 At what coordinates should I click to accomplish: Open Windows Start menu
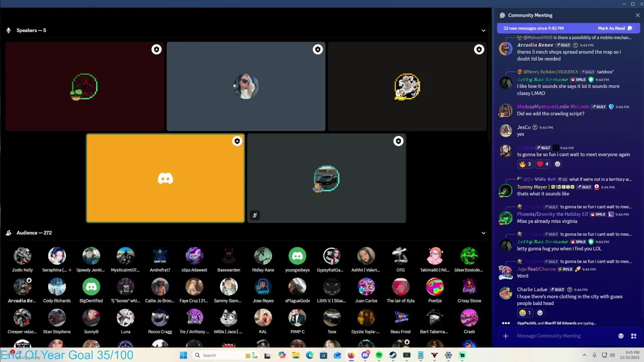183,355
